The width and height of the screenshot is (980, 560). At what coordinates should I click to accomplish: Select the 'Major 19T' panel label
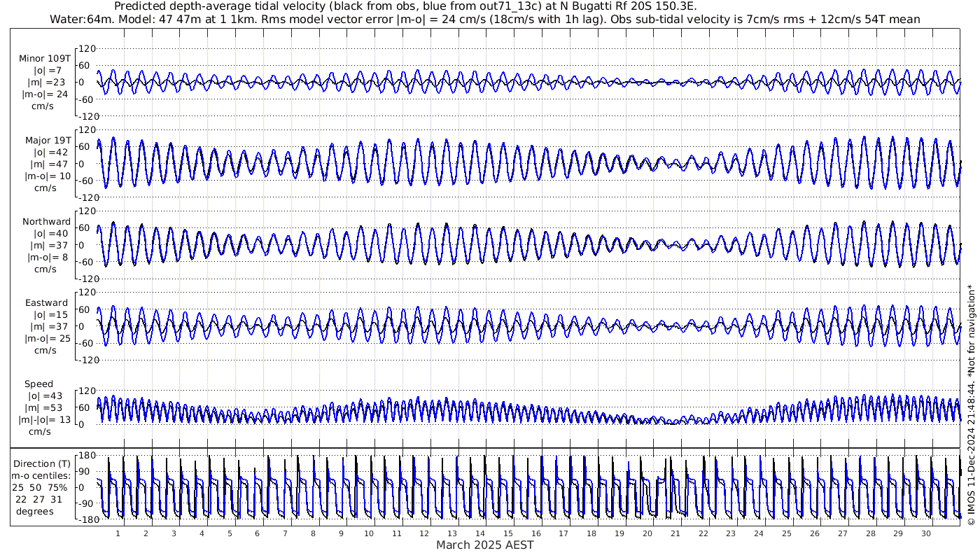pos(48,141)
